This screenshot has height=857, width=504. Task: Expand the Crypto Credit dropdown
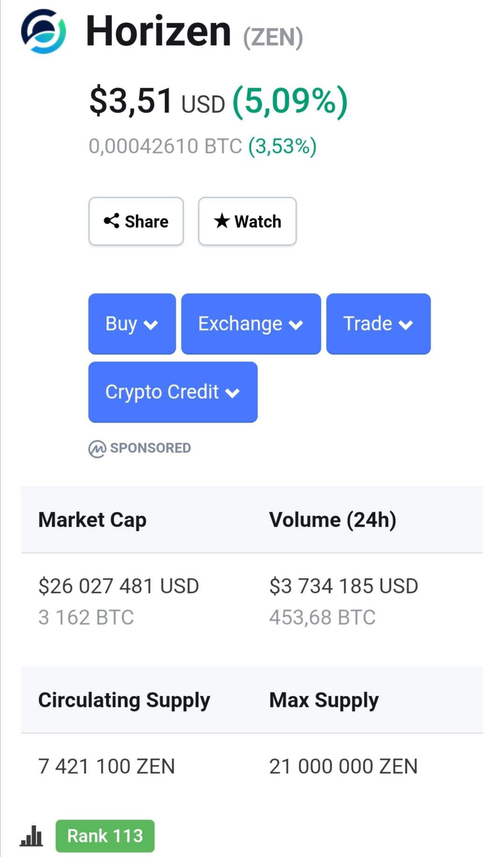click(173, 392)
